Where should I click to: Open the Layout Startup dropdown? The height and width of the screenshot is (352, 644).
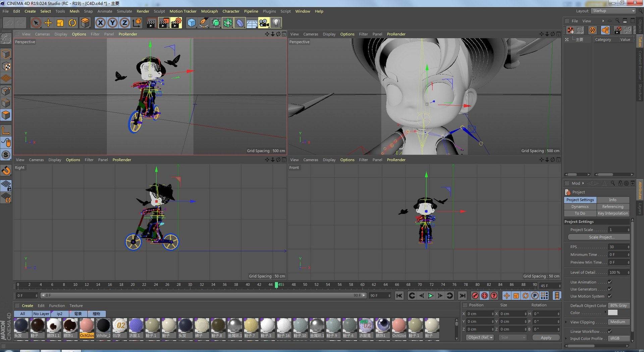[613, 11]
